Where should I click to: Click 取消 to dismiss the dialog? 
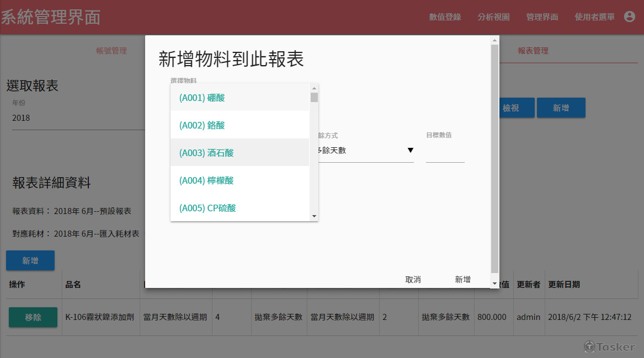tap(413, 279)
